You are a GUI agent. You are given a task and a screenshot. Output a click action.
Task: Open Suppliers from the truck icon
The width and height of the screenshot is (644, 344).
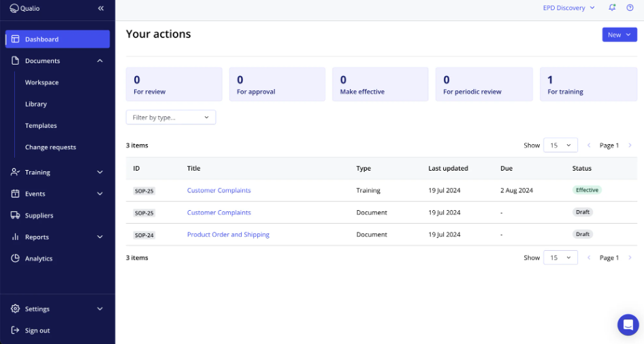15,216
